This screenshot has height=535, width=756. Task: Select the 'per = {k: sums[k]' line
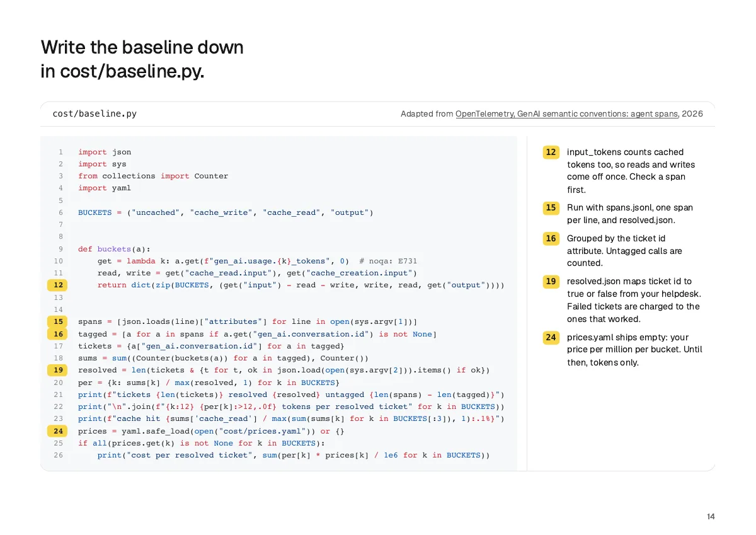click(209, 383)
